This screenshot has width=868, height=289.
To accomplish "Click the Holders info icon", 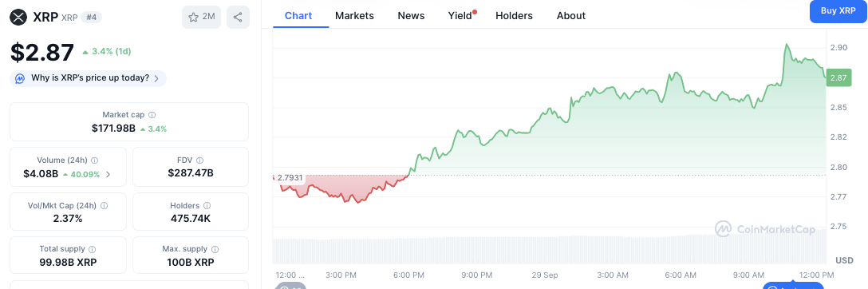I will [x=207, y=206].
